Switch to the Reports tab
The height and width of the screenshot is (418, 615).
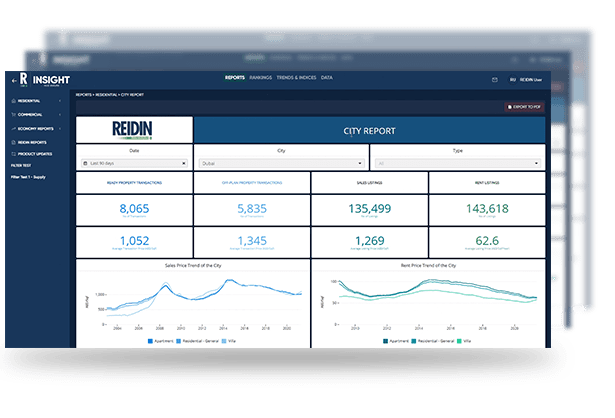point(235,78)
